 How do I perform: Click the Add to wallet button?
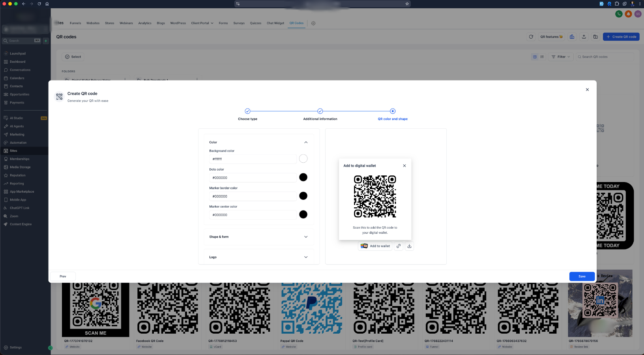375,246
